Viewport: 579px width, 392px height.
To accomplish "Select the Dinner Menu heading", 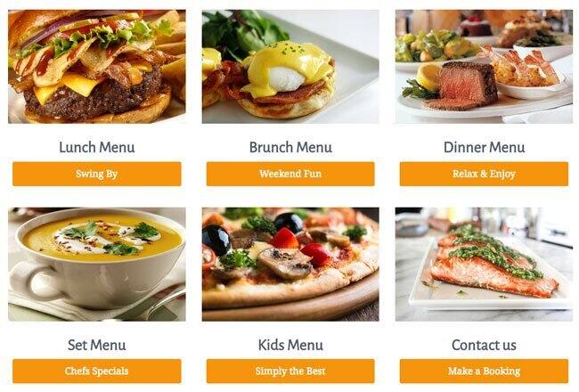I will pyautogui.click(x=484, y=147).
